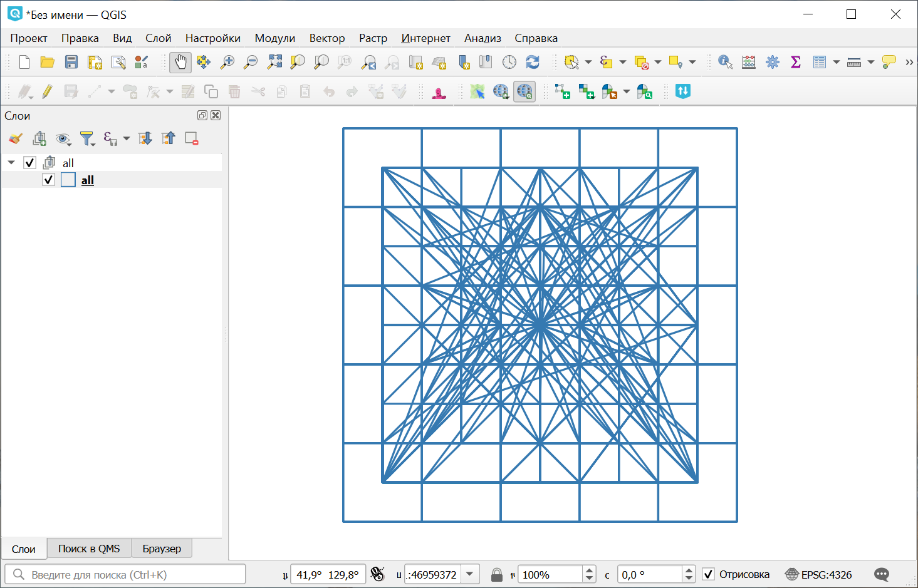Uncheck the bold all layer checkbox

[49, 180]
